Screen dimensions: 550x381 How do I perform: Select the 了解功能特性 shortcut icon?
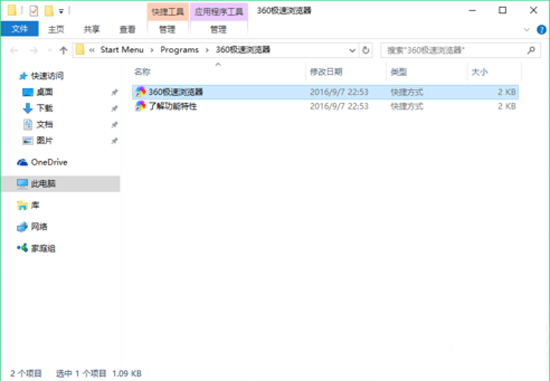pyautogui.click(x=140, y=106)
